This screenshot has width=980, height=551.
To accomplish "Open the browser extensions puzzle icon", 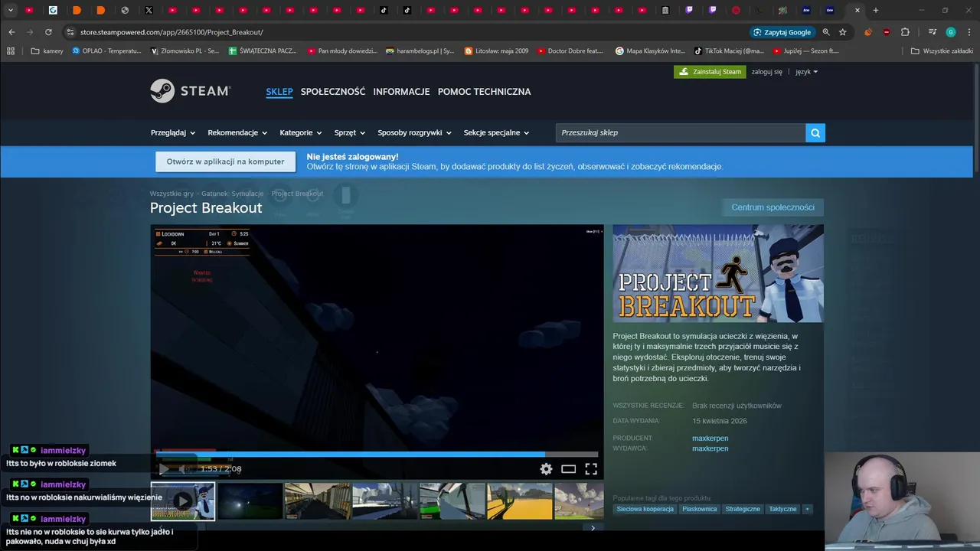I will pyautogui.click(x=905, y=32).
